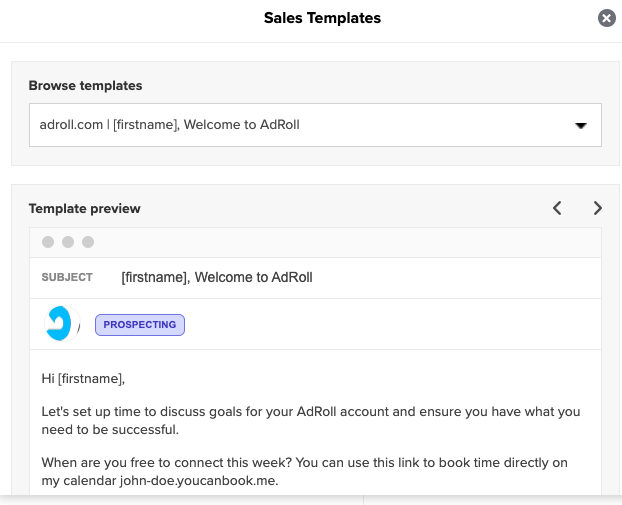Click the middle gray window dot
622x505 pixels.
(68, 242)
